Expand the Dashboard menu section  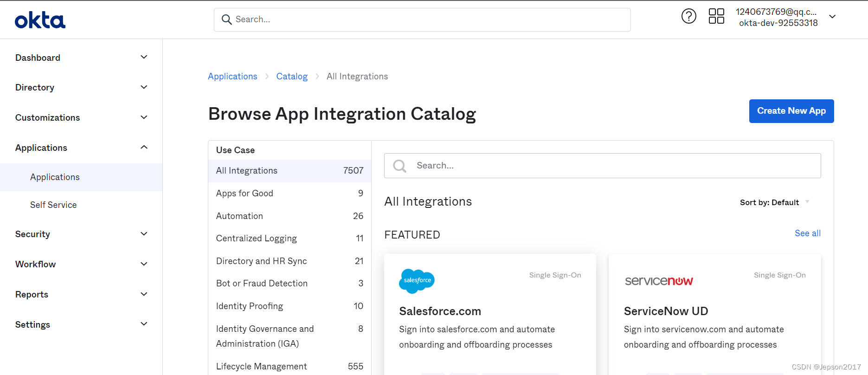click(x=144, y=57)
